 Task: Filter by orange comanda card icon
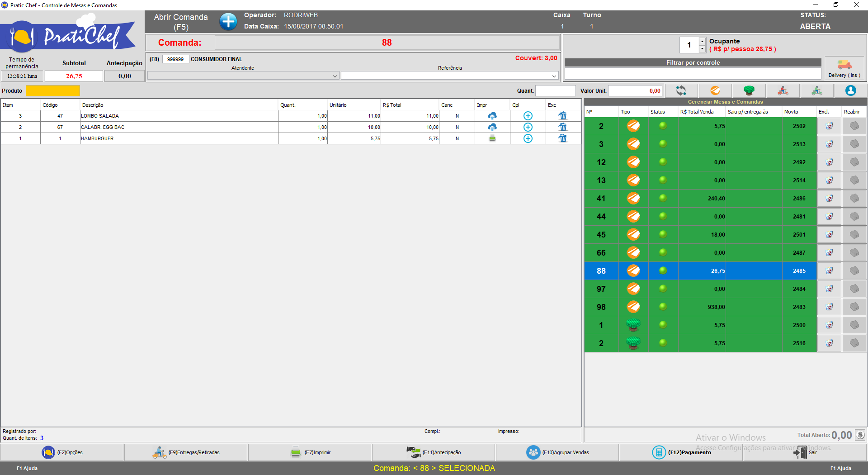point(715,90)
